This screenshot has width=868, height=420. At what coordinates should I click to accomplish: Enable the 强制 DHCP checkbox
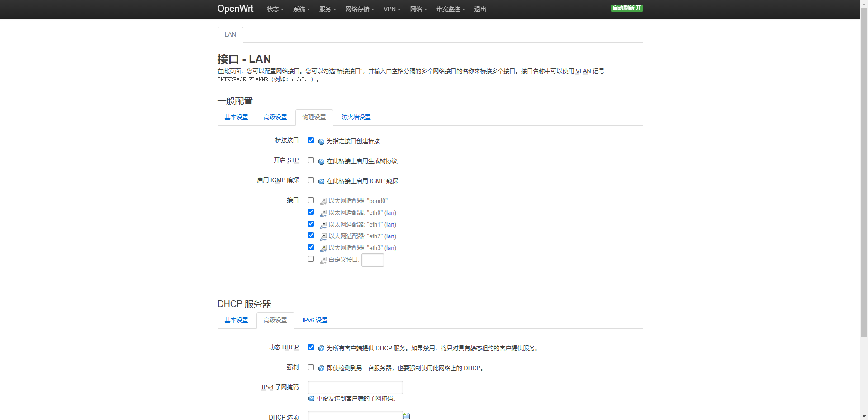pos(311,368)
